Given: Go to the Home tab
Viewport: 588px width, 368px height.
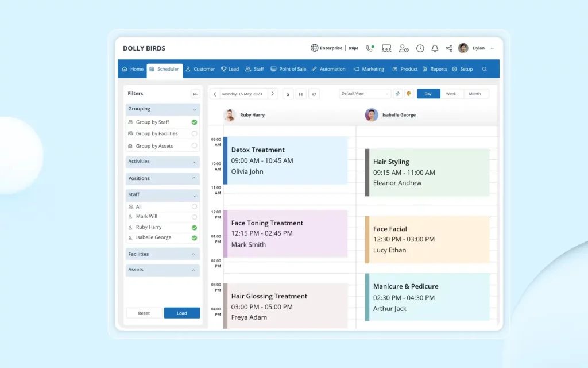Looking at the screenshot, I should pos(133,69).
